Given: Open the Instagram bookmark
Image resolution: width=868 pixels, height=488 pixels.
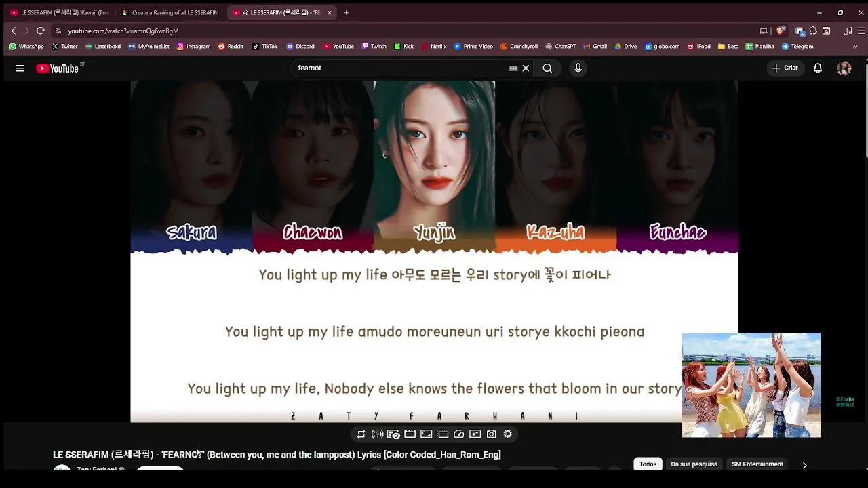Looking at the screenshot, I should 193,47.
